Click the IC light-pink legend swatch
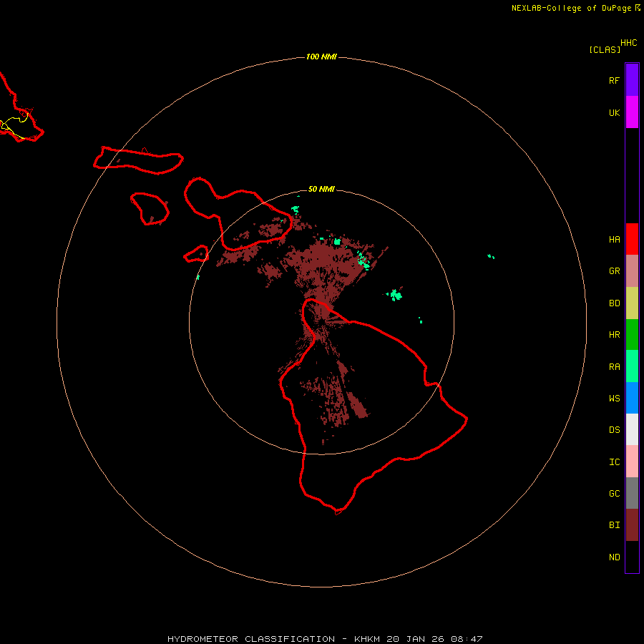The height and width of the screenshot is (644, 644). pyautogui.click(x=632, y=462)
